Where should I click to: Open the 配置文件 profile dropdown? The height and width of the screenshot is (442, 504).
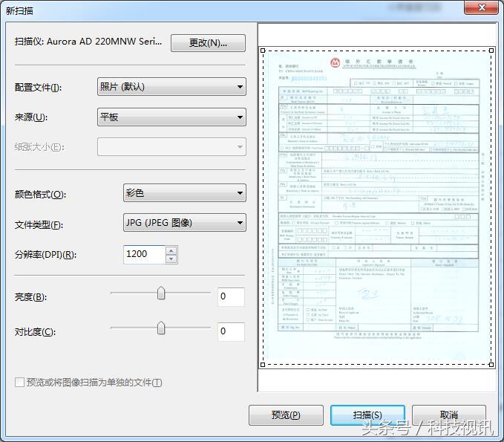(x=171, y=86)
